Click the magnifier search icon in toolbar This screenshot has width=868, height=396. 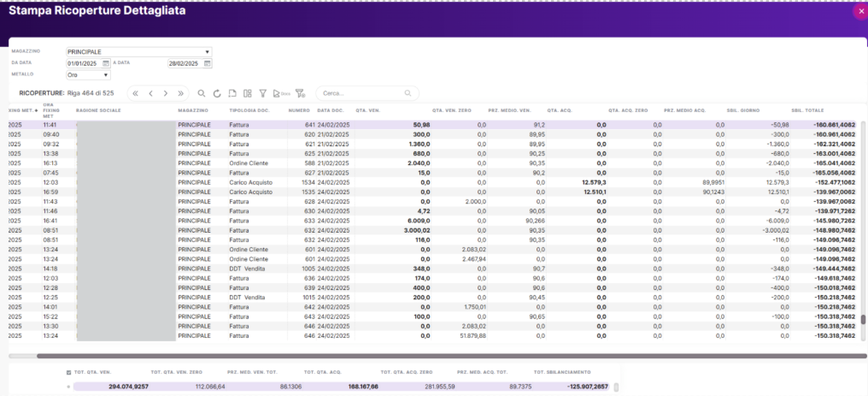[x=202, y=93]
